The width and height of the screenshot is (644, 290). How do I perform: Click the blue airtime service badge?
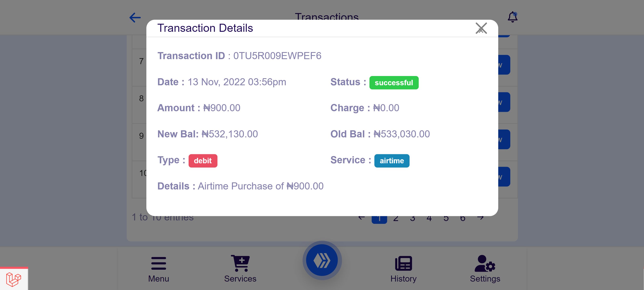tap(391, 161)
